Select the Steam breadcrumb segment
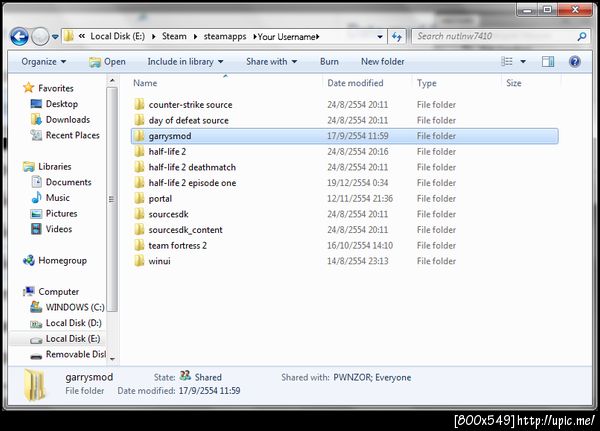The image size is (600, 431). click(x=174, y=36)
